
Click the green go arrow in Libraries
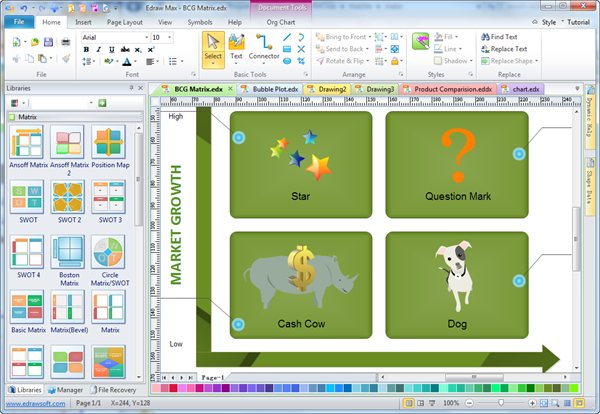click(x=102, y=103)
